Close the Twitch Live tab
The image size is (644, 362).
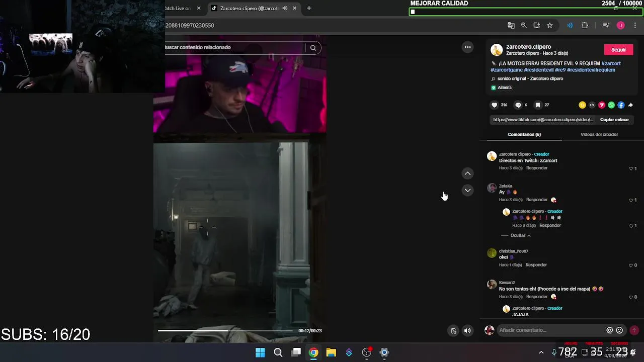(x=199, y=8)
